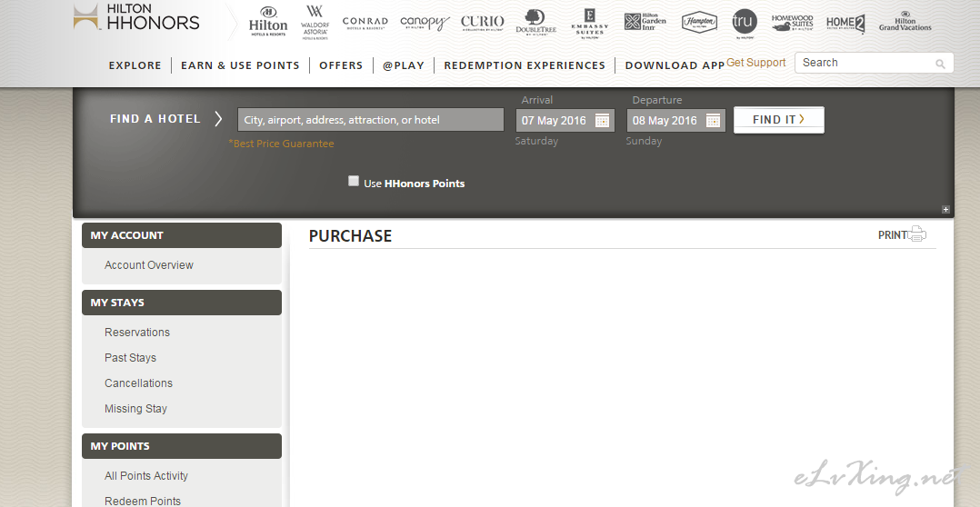This screenshot has height=507, width=980.
Task: Open the Homewood Suites logo
Action: 792,23
